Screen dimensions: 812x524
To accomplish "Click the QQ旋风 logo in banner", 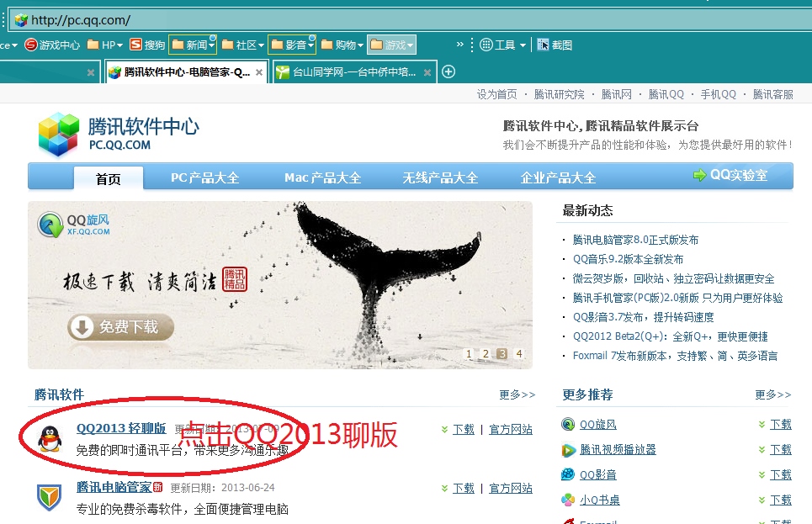I will (73, 225).
